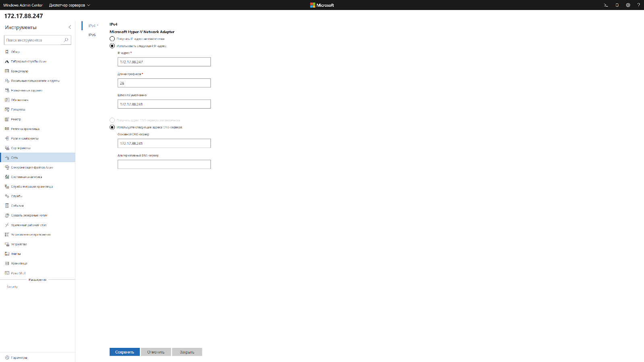Image resolution: width=644 pixels, height=362 pixels.
Task: Select Использовать следующий IP-адрес option
Action: [x=112, y=46]
